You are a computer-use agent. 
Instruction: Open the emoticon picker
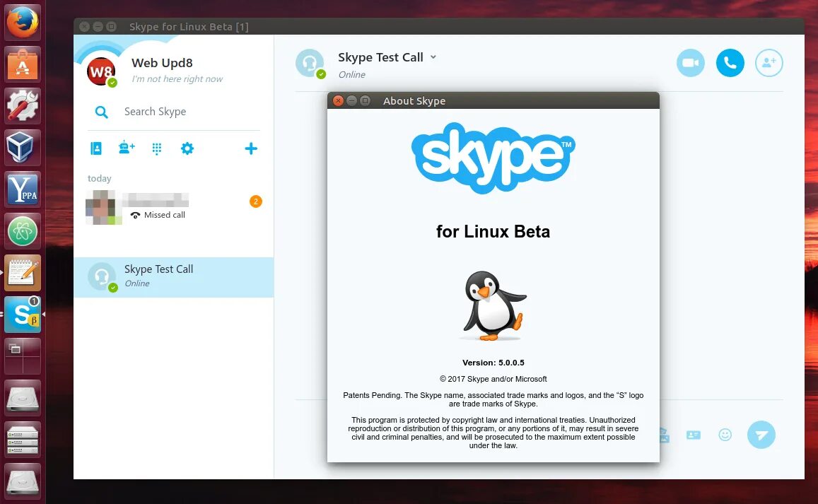(x=725, y=435)
